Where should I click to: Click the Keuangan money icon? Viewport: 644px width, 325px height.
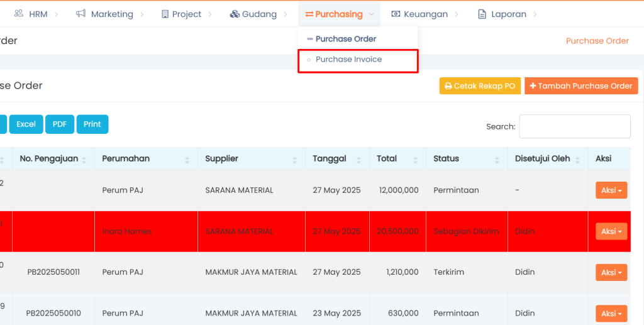pyautogui.click(x=395, y=14)
